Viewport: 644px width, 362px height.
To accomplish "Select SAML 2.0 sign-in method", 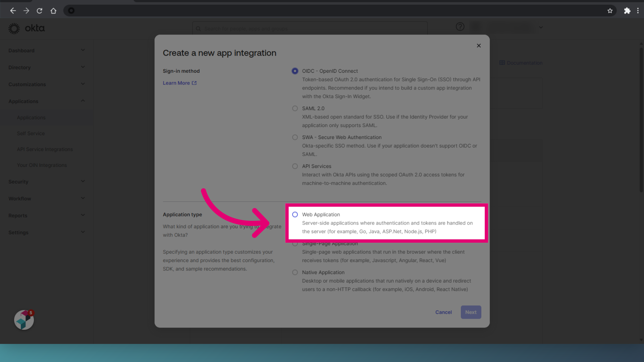I will pos(295,109).
